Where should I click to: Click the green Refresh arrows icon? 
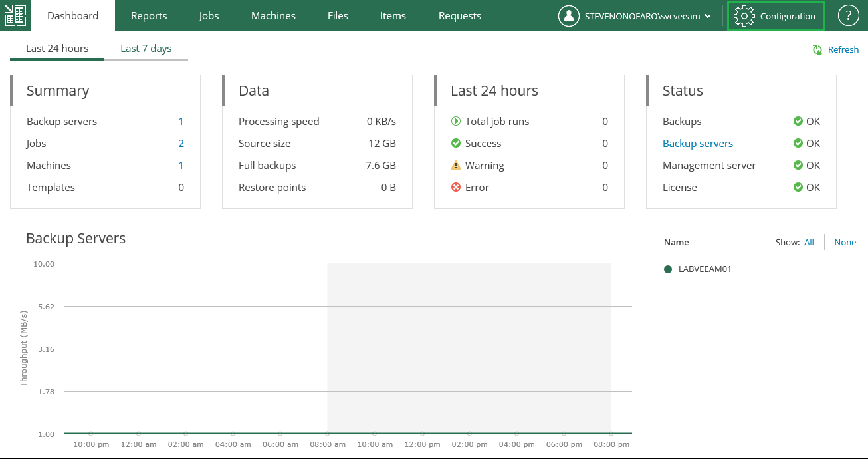(x=817, y=49)
